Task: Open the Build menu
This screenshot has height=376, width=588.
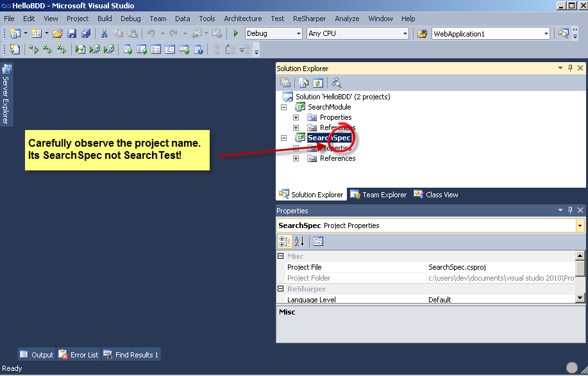Action: pyautogui.click(x=105, y=19)
